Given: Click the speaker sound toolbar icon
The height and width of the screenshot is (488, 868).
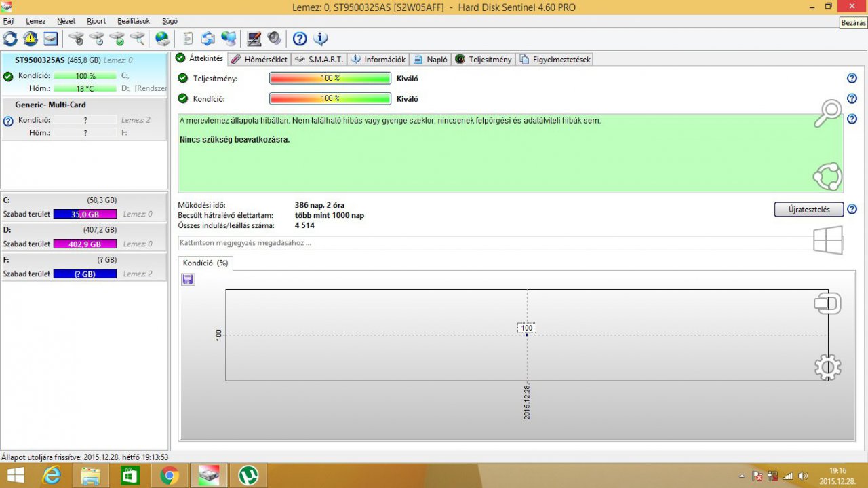Looking at the screenshot, I should (x=274, y=39).
